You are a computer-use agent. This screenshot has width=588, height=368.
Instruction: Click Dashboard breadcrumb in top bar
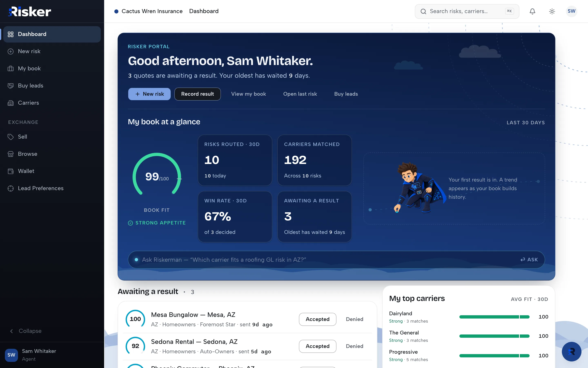(204, 11)
